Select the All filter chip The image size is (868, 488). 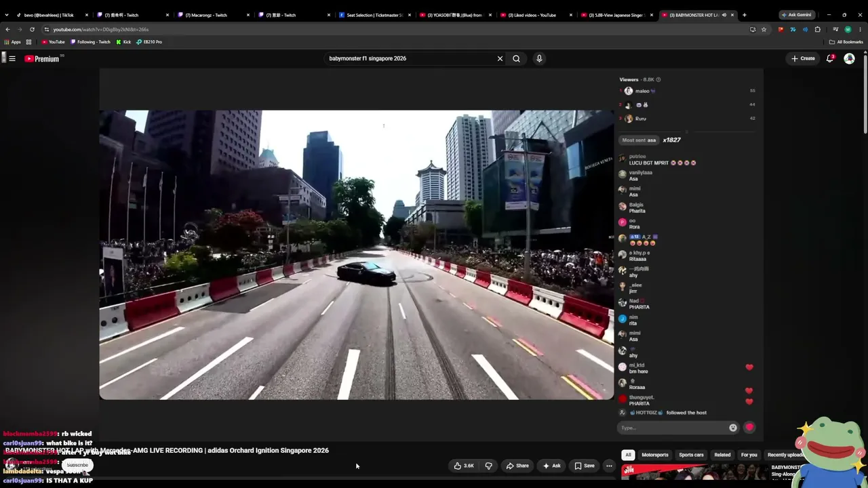tap(628, 455)
